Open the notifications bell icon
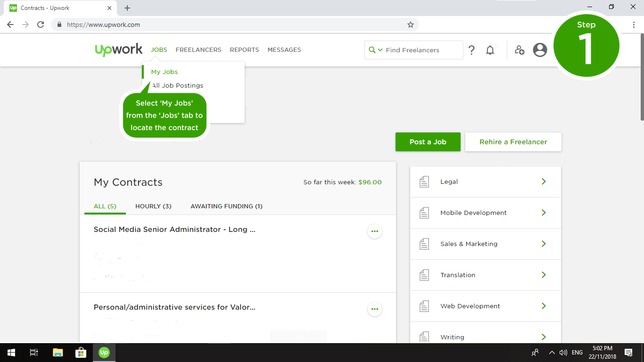This screenshot has height=362, width=644. point(490,50)
